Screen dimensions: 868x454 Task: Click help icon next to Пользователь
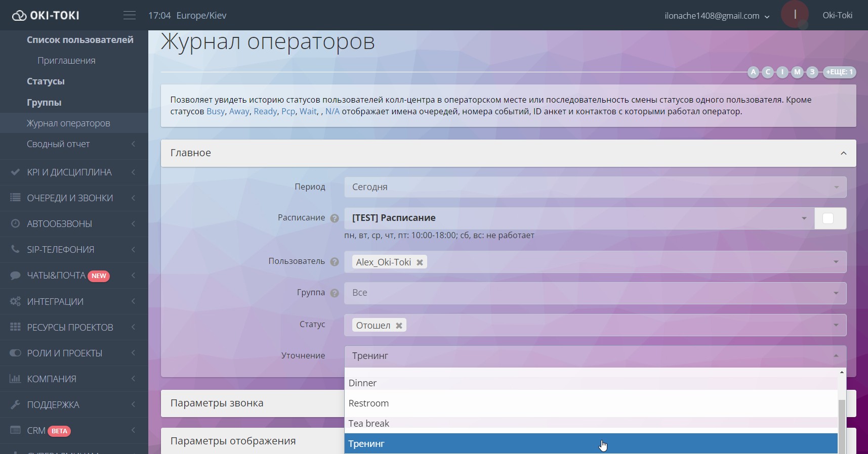pyautogui.click(x=335, y=262)
